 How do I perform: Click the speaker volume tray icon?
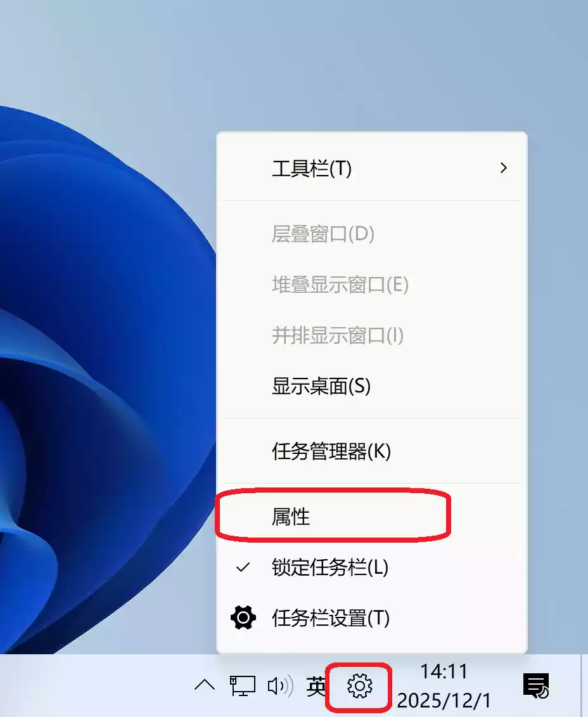[280, 686]
